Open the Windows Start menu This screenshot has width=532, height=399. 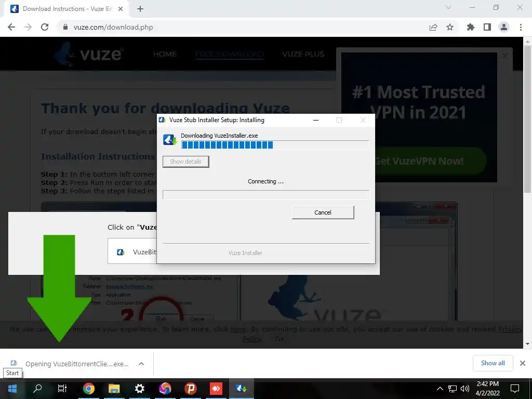click(12, 389)
